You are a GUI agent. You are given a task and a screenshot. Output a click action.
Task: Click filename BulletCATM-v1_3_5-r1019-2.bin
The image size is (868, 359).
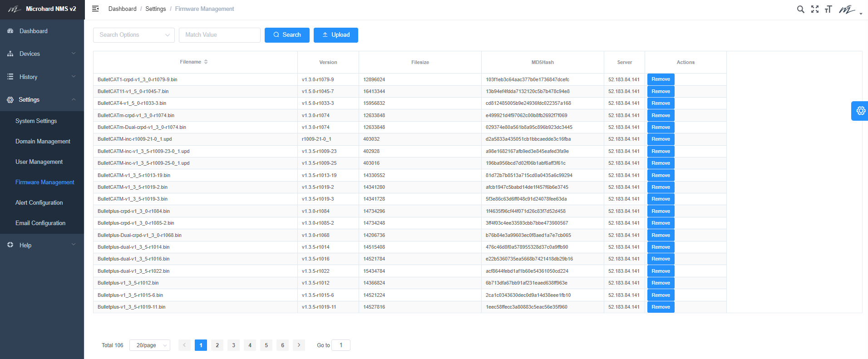[x=133, y=187]
